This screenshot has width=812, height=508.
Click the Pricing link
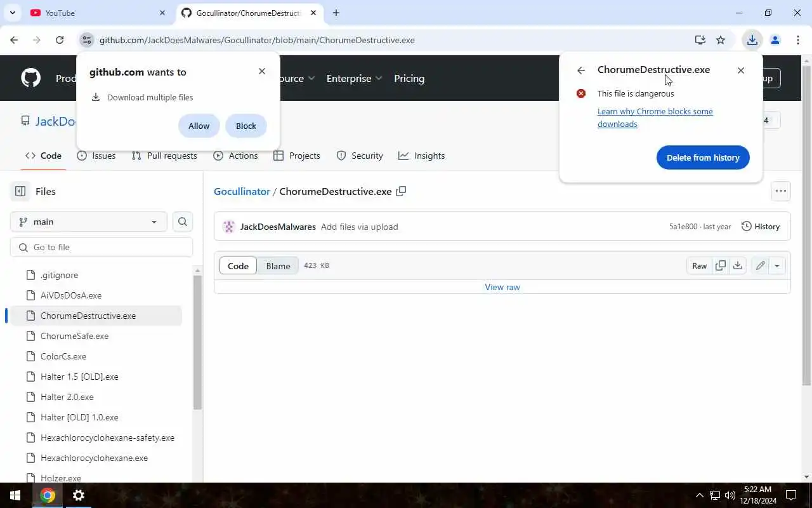tap(409, 78)
